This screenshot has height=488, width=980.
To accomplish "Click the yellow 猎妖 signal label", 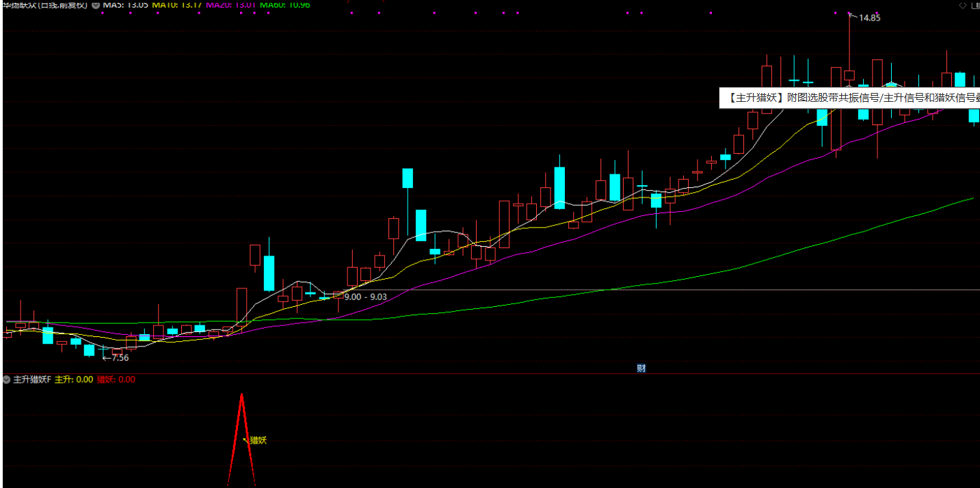I will point(258,440).
